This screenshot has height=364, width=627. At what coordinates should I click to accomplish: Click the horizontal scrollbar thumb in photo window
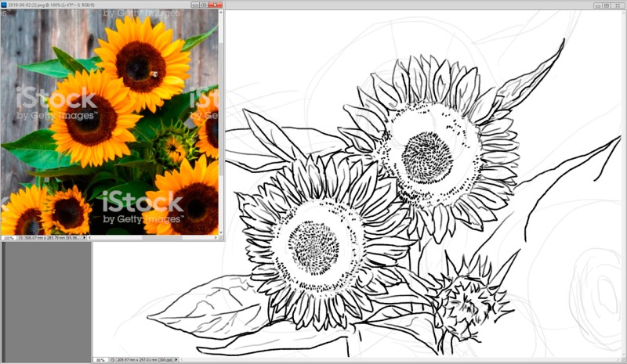click(162, 238)
